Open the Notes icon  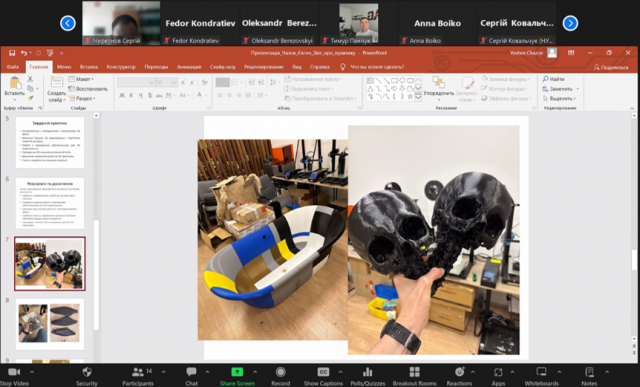[x=589, y=372]
